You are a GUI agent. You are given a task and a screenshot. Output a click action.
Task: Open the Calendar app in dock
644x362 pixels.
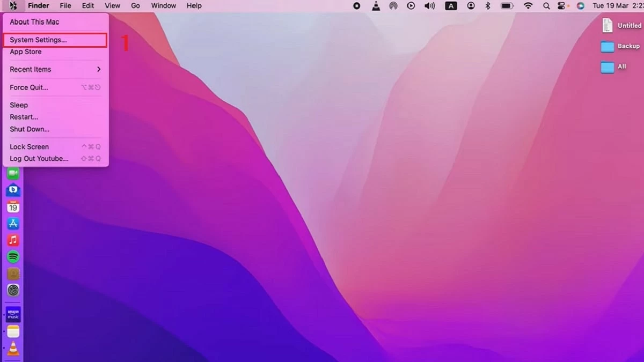pos(13,206)
